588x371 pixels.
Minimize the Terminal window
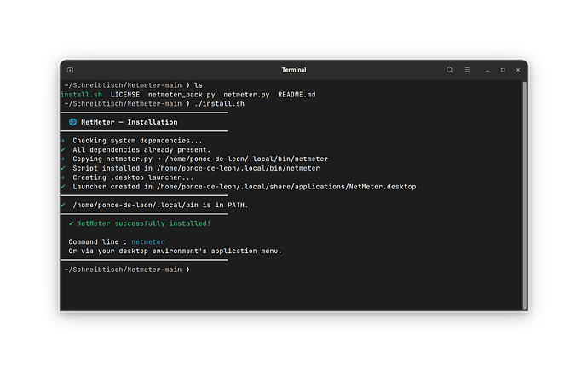pyautogui.click(x=487, y=70)
